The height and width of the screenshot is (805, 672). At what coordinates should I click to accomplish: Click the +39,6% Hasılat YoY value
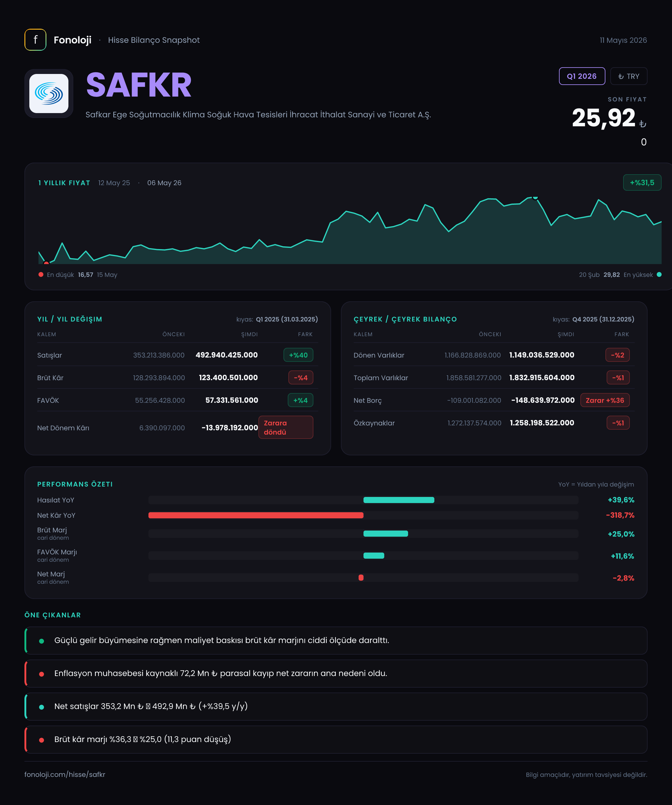pos(621,500)
